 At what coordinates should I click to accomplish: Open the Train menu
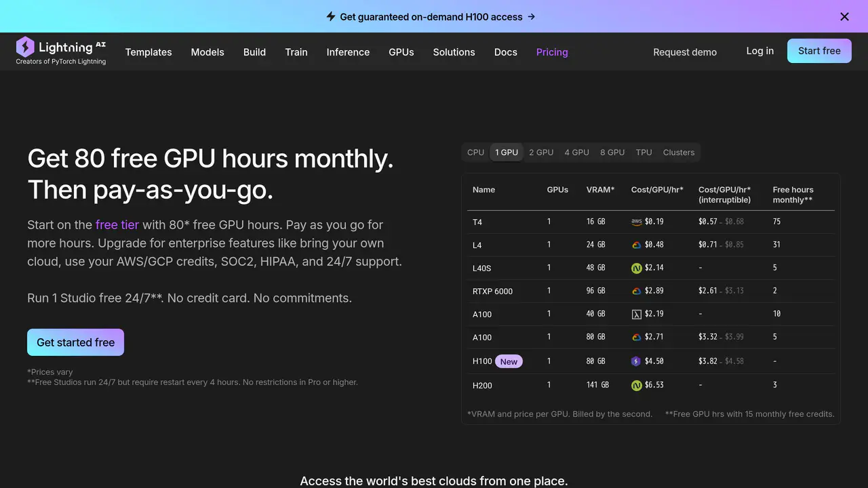point(296,52)
